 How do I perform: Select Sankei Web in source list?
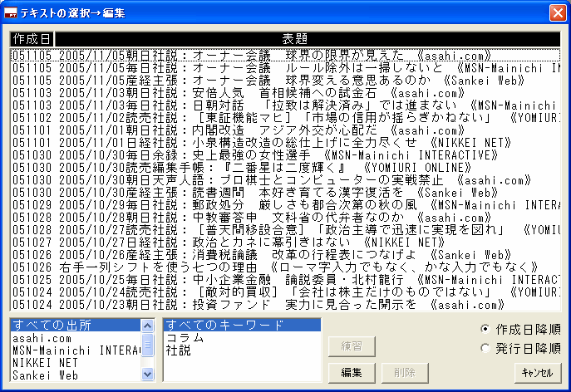[76, 375]
